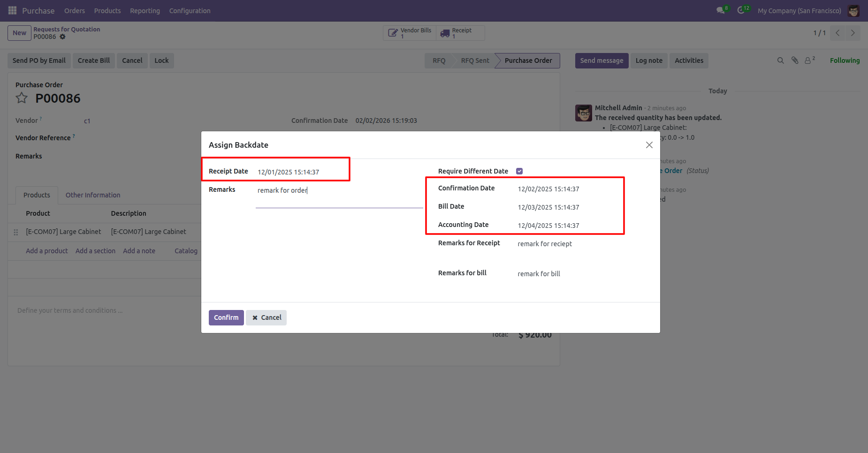The image size is (868, 453).
Task: Open Mitchell Admin's avatar in chatter
Action: pyautogui.click(x=584, y=113)
